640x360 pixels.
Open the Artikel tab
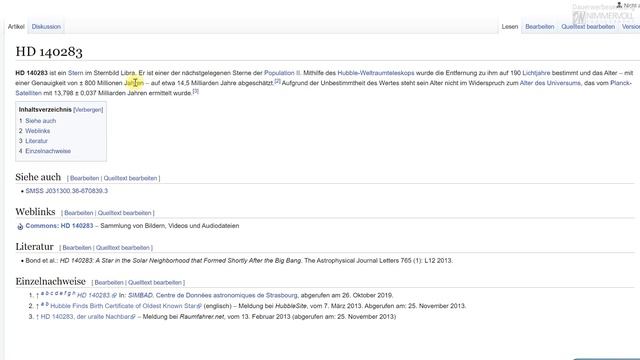16,27
